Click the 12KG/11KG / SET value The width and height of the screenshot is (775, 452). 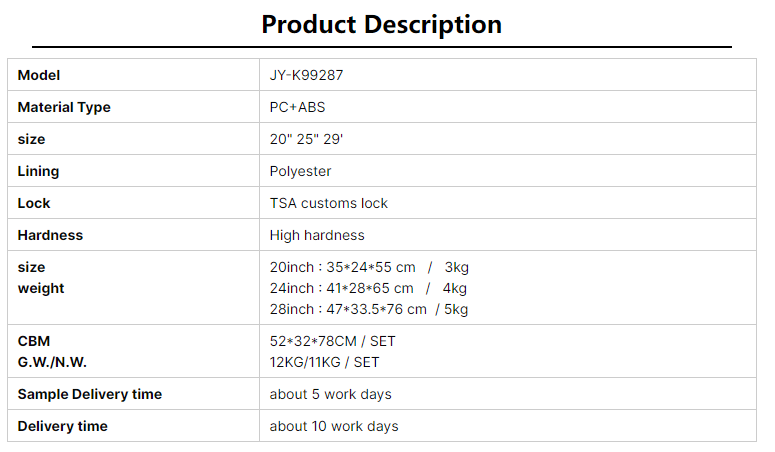324,362
